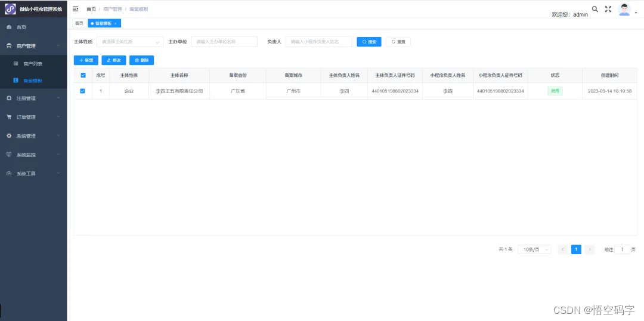
Task: Click the 共 1 条 total count text
Action: (x=506, y=249)
